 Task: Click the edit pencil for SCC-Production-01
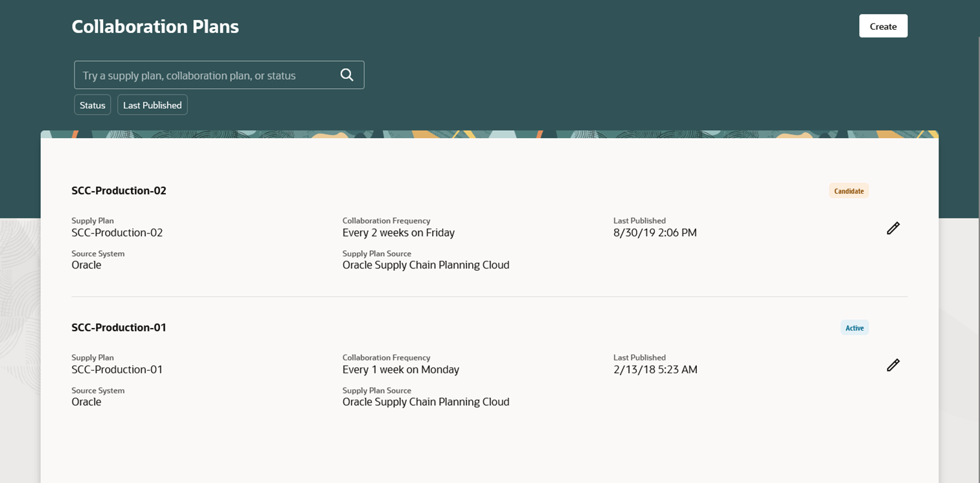[893, 365]
